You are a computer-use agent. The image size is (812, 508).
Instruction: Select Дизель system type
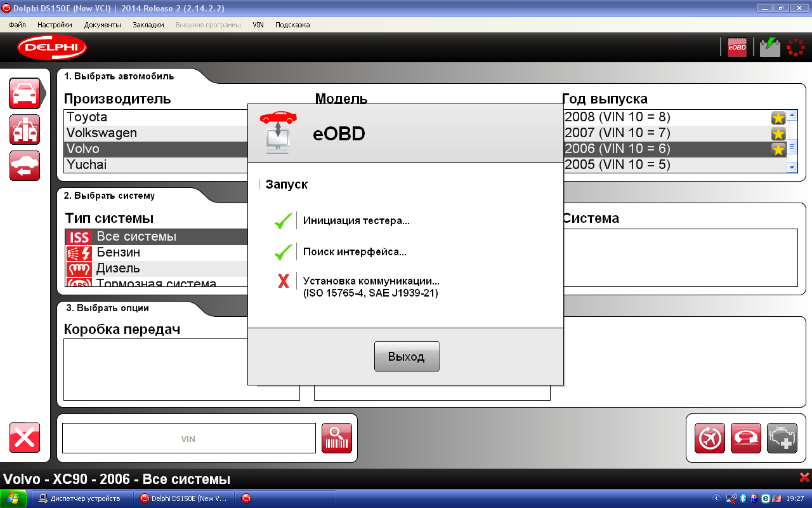[x=156, y=269]
